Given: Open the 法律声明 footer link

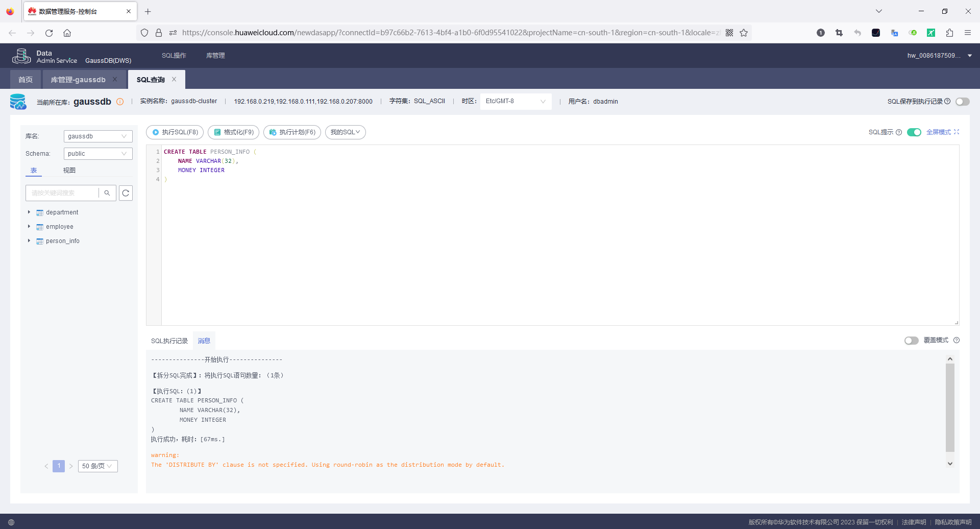Looking at the screenshot, I should click(x=914, y=522).
